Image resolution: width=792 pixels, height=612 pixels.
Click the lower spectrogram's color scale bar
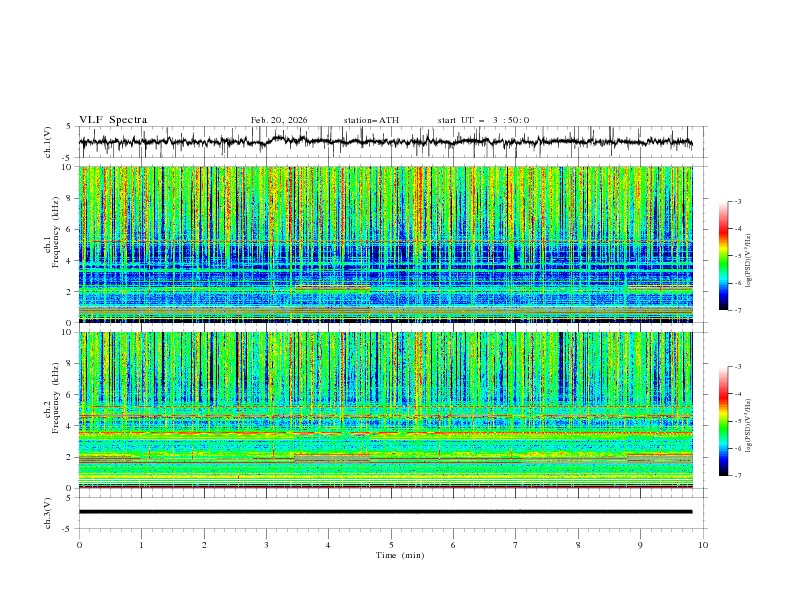pyautogui.click(x=724, y=421)
